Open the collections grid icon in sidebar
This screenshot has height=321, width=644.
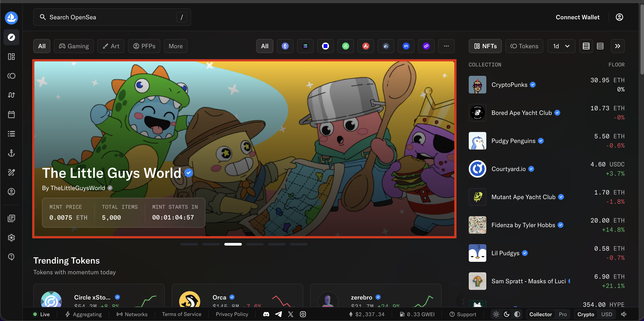[x=11, y=57]
